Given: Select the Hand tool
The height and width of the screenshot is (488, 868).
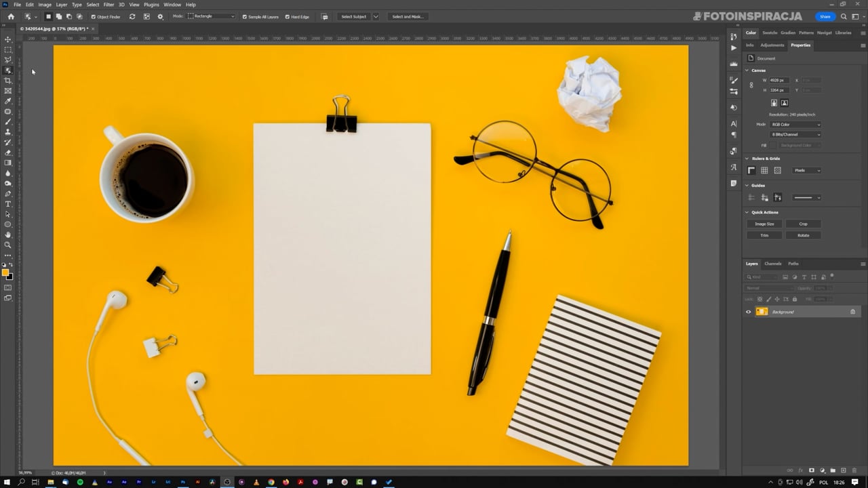Looking at the screenshot, I should 8,235.
